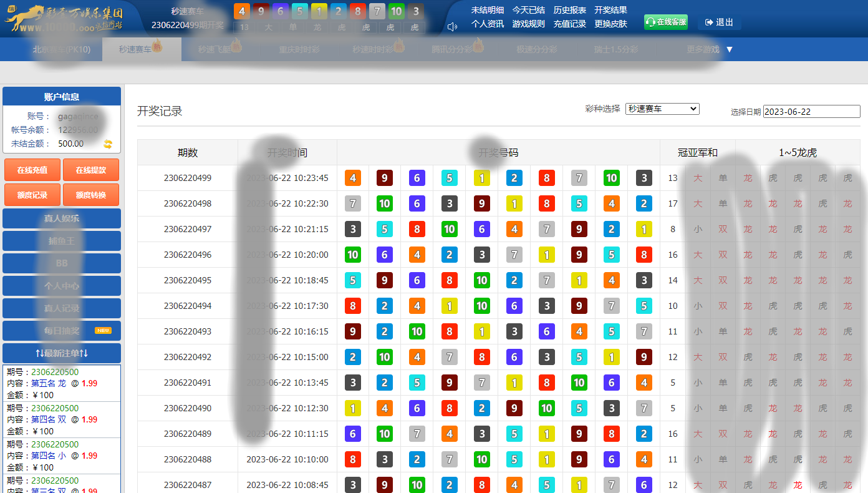Screen dimensions: 868x493
Task: Click the site logo in the header
Action: click(64, 19)
